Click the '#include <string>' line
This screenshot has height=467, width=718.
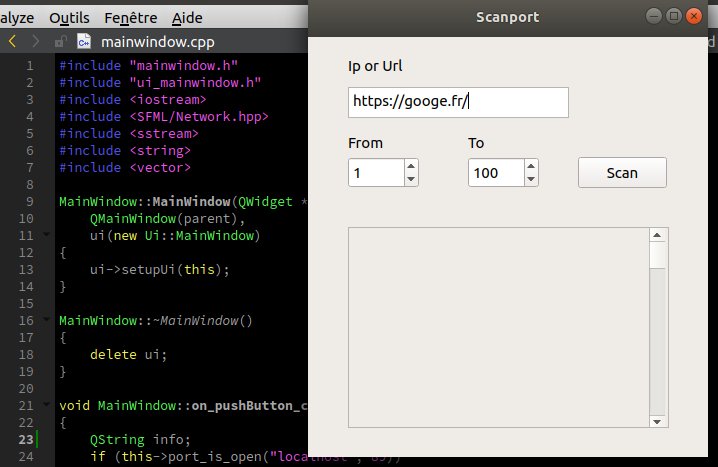click(125, 151)
